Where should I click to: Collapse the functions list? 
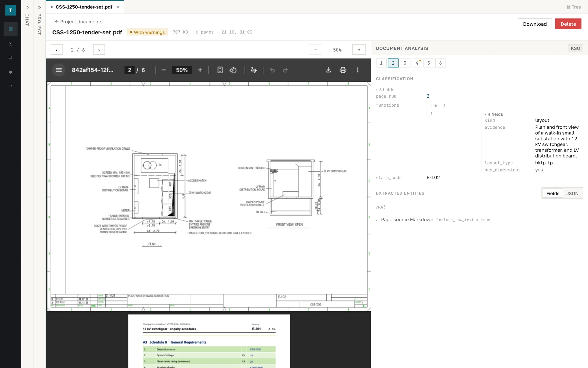click(438, 105)
